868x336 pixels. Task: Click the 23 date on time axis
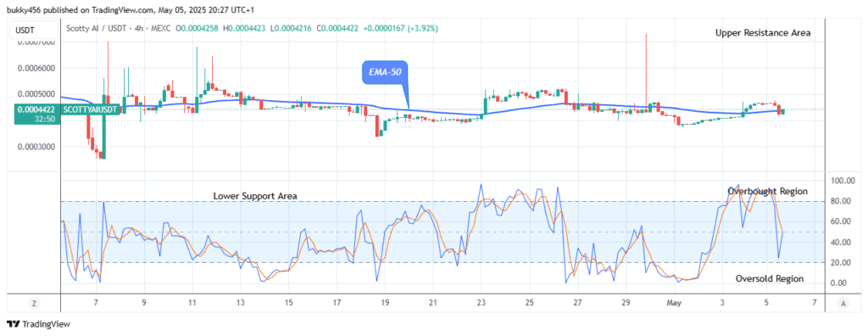click(x=481, y=303)
